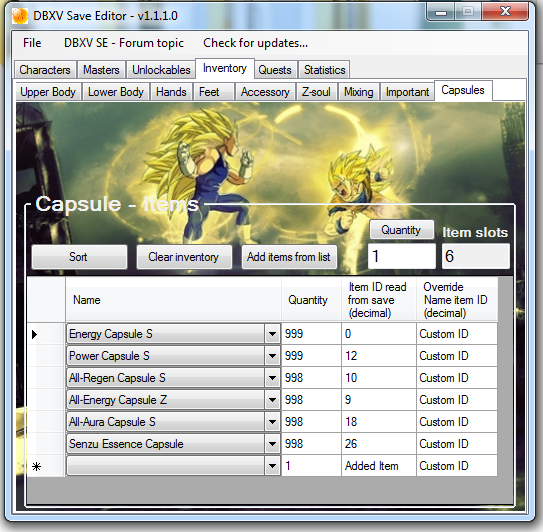Click quantity cell 998 of Senzu Essence Capsule
The image size is (543, 532).
[x=311, y=444]
